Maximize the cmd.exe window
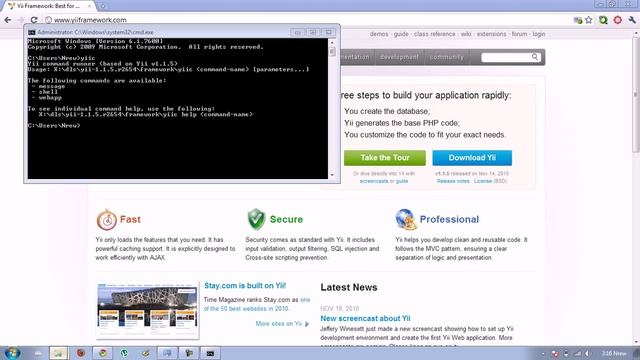The width and height of the screenshot is (640, 360). pyautogui.click(x=313, y=32)
